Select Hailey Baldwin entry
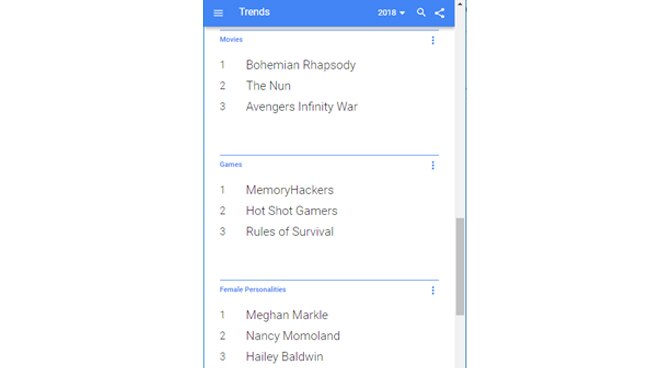660x368 pixels. pos(285,357)
